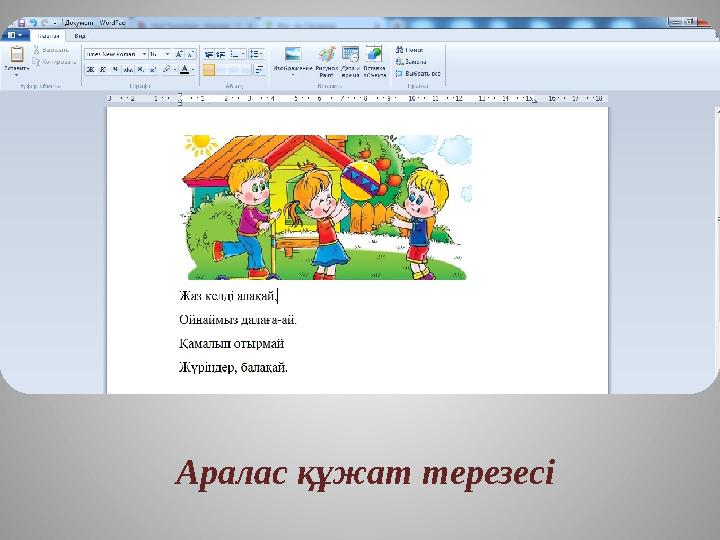The image size is (720, 540).
Task: Click the line 'Жүріңдер, балақай.'
Action: [x=233, y=367]
